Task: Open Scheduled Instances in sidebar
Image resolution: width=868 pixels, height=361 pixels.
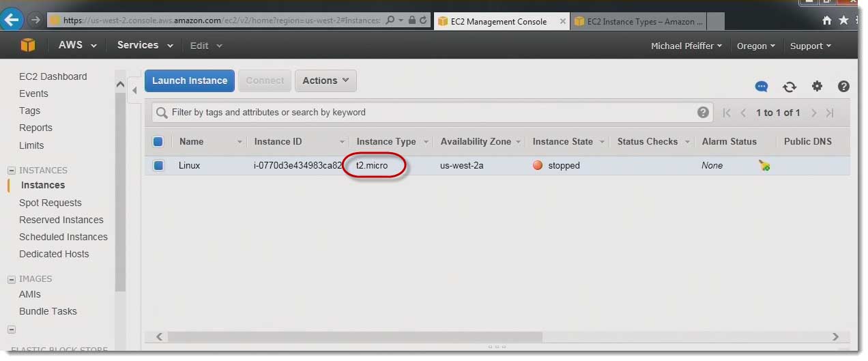Action: [x=63, y=237]
